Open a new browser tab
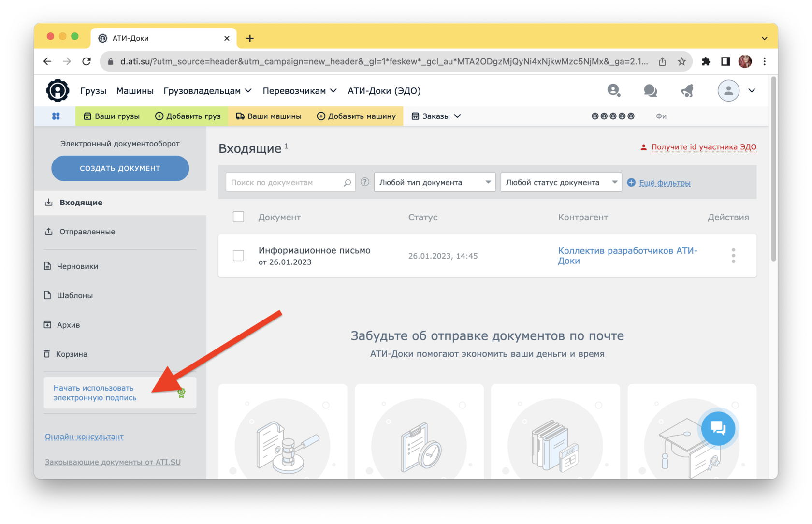This screenshot has width=812, height=524. (250, 38)
